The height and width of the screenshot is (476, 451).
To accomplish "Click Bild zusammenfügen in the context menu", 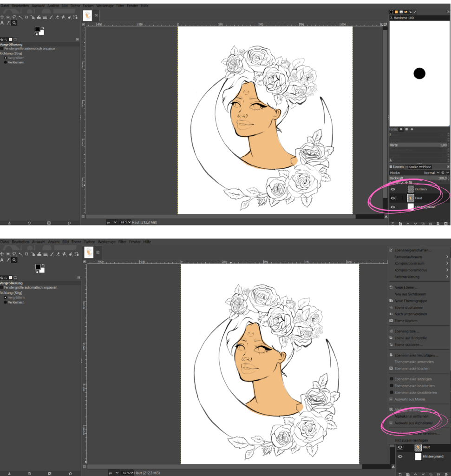I will [411, 440].
